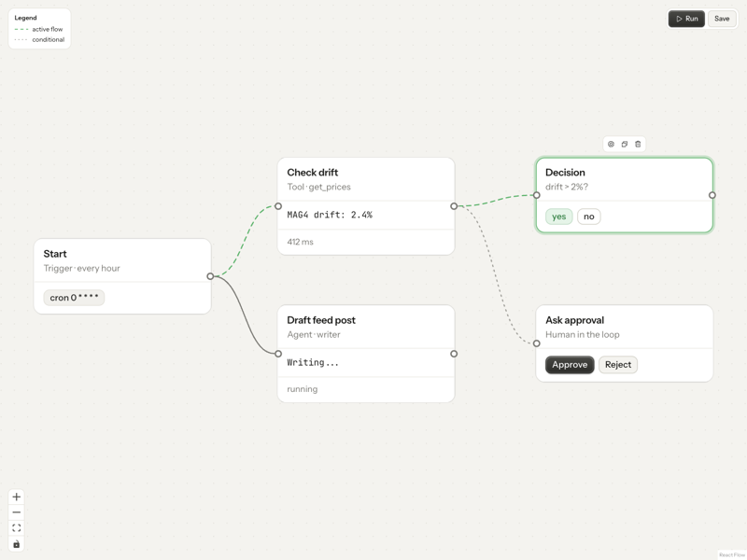
Task: Click the MAG4 drift: 2.4% output text
Action: coord(330,215)
